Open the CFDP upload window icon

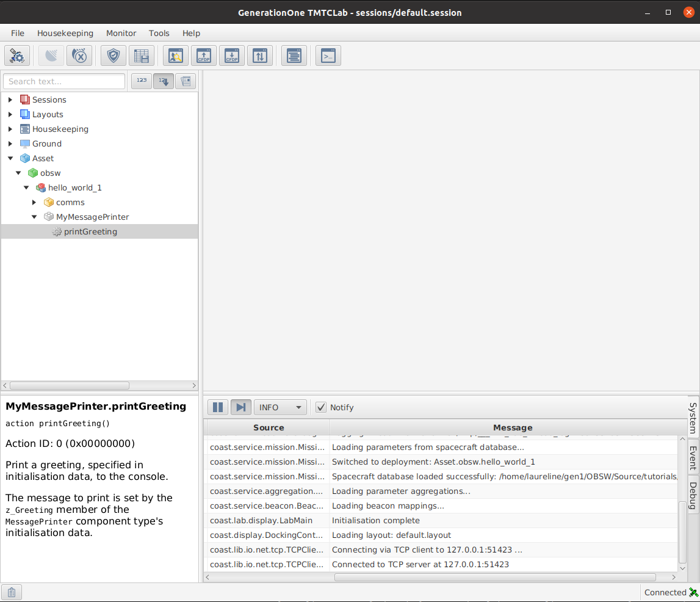tap(204, 56)
